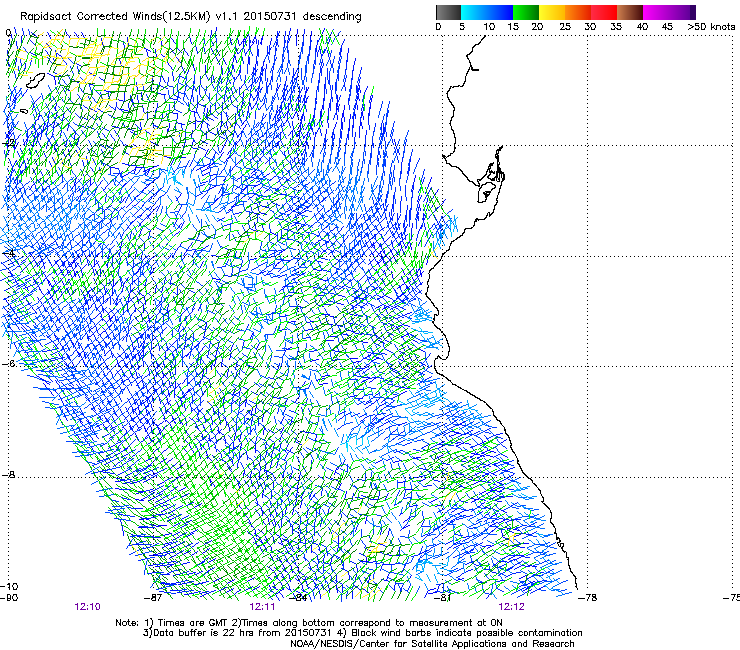
Task: Click the magenta 40-45 knots legend swatch
Action: pos(656,12)
